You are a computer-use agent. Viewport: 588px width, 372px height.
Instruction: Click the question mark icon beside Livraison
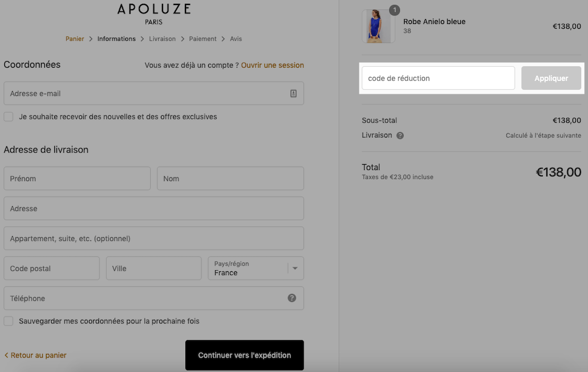click(x=400, y=135)
